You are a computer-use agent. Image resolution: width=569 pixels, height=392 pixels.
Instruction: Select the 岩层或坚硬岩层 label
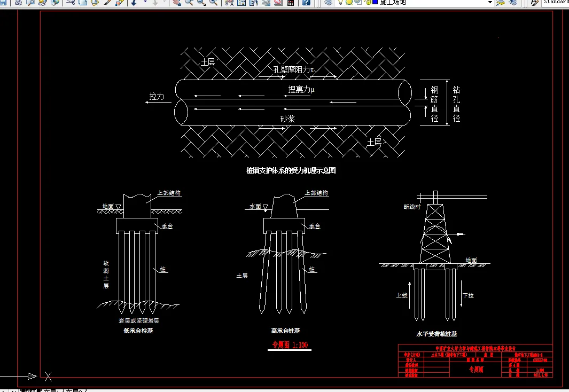click(138, 320)
